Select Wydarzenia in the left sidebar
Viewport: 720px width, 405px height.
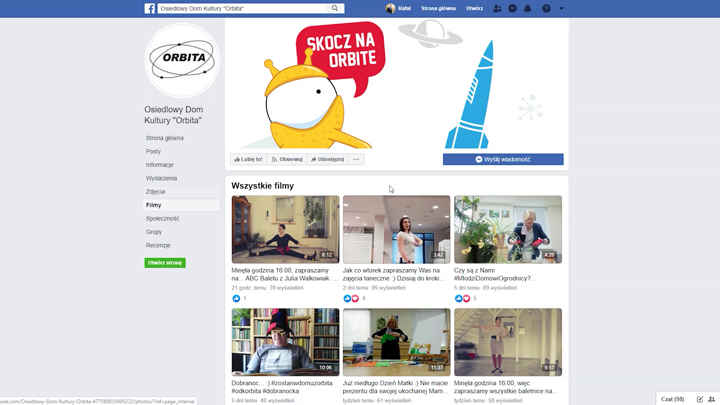[x=161, y=178]
